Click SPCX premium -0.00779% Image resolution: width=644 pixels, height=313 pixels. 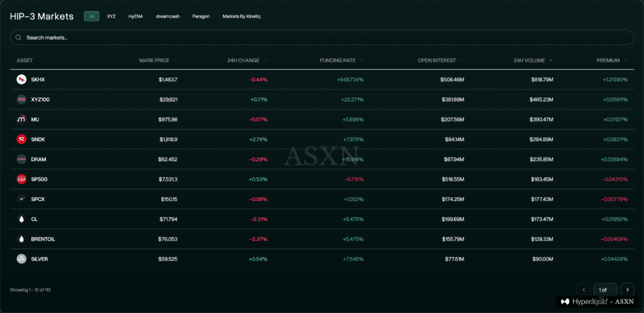[614, 199]
